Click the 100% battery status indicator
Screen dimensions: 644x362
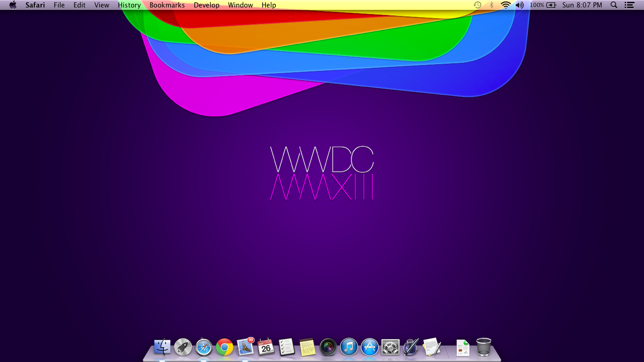coord(543,5)
